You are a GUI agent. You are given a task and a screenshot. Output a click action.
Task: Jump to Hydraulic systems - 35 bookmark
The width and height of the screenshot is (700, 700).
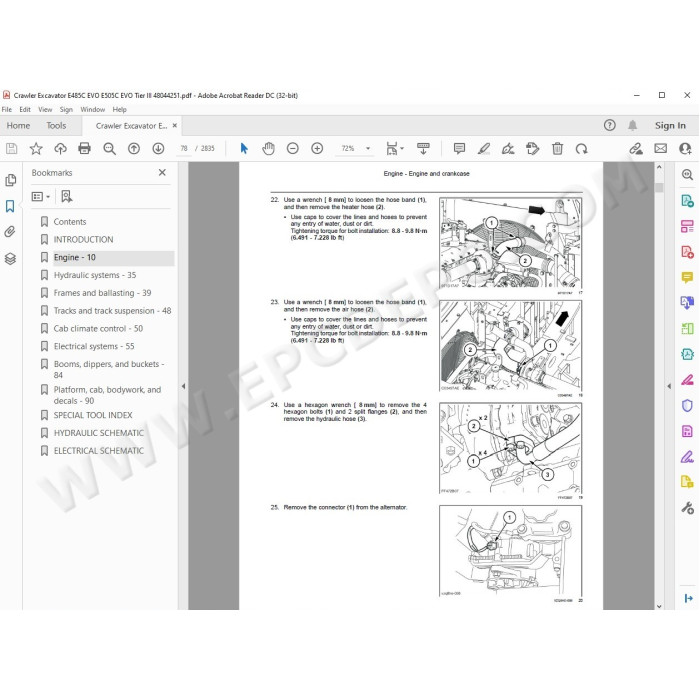coord(95,275)
